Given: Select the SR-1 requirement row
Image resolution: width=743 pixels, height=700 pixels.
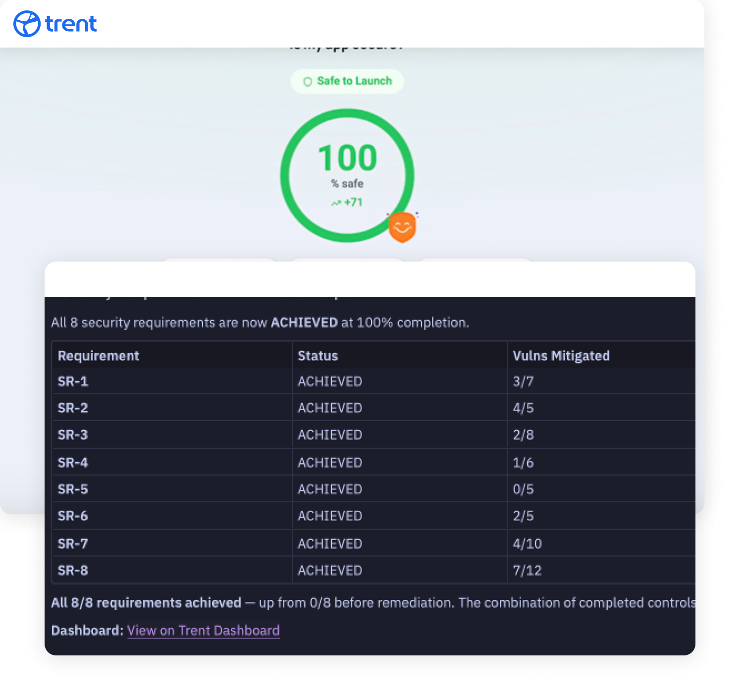Looking at the screenshot, I should click(x=73, y=381).
